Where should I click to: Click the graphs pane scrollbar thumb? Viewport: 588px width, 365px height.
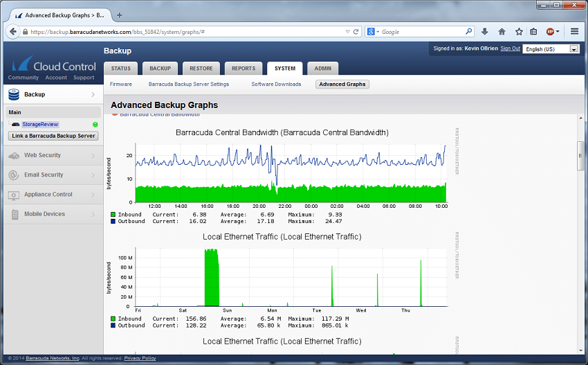(580, 155)
